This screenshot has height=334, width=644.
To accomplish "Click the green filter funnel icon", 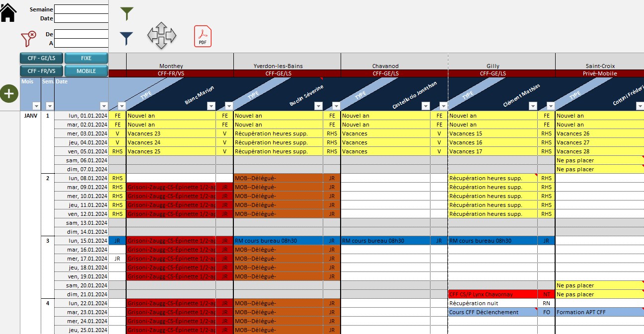I will click(127, 13).
